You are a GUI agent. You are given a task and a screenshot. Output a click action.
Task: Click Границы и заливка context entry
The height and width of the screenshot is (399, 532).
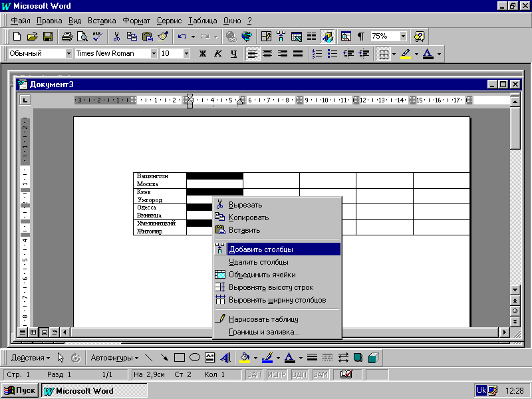point(277,332)
